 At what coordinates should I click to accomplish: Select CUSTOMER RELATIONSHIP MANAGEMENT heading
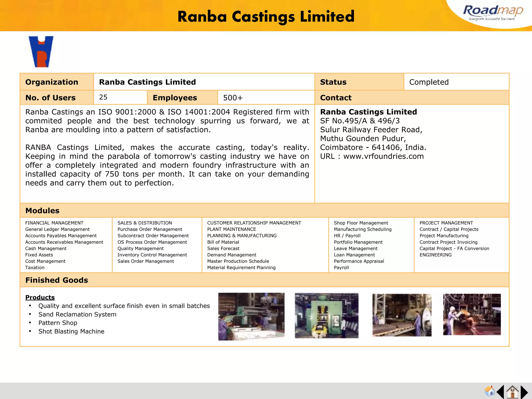(254, 223)
